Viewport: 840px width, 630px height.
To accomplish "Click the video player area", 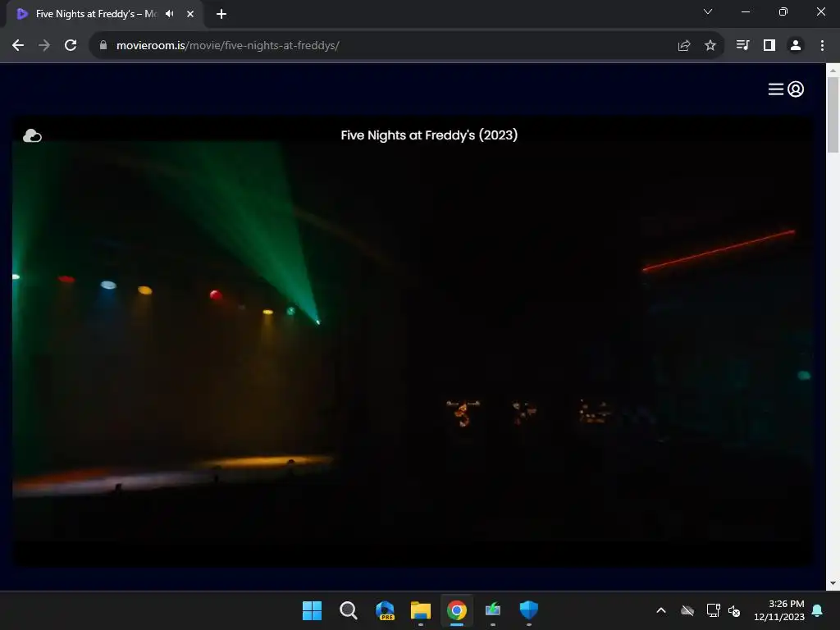I will pyautogui.click(x=412, y=340).
